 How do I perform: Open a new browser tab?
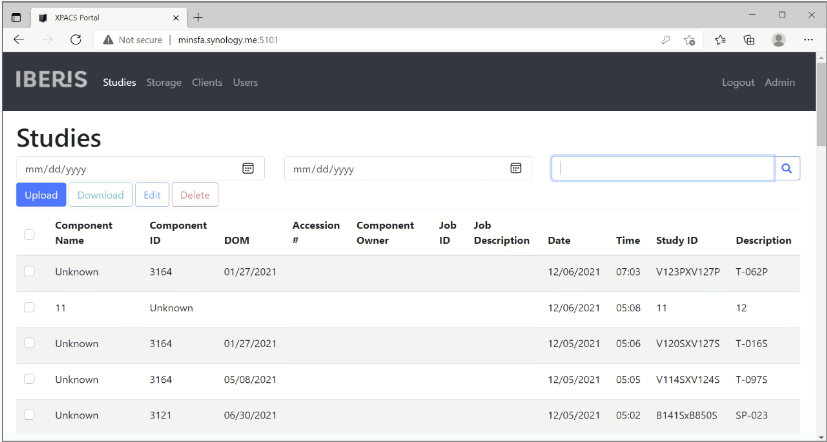198,17
